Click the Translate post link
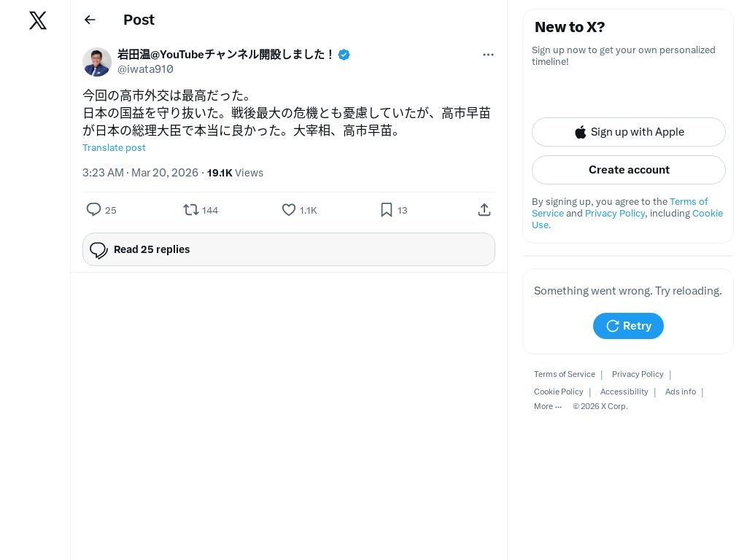747x560 pixels. point(114,147)
